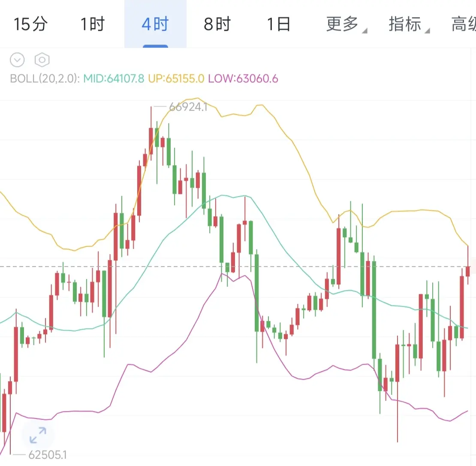Open the partially visible 高级 option
Viewport: 476px width, 466px height.
[x=464, y=24]
